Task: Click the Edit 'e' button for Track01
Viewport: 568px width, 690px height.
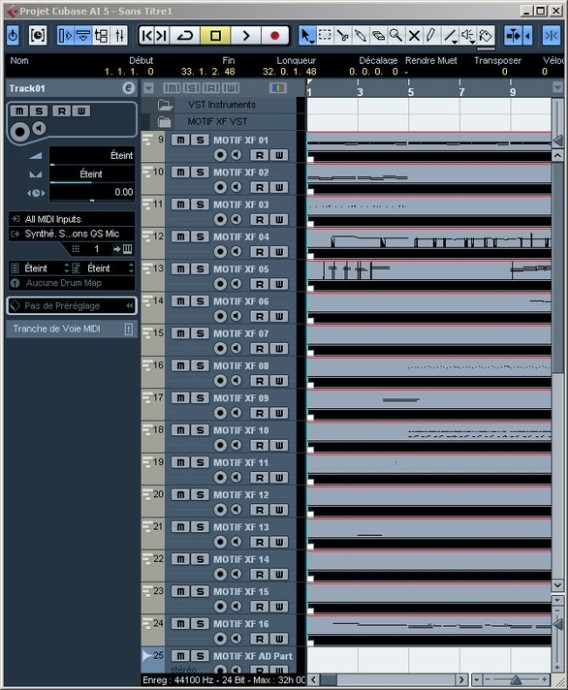Action: pyautogui.click(x=128, y=88)
